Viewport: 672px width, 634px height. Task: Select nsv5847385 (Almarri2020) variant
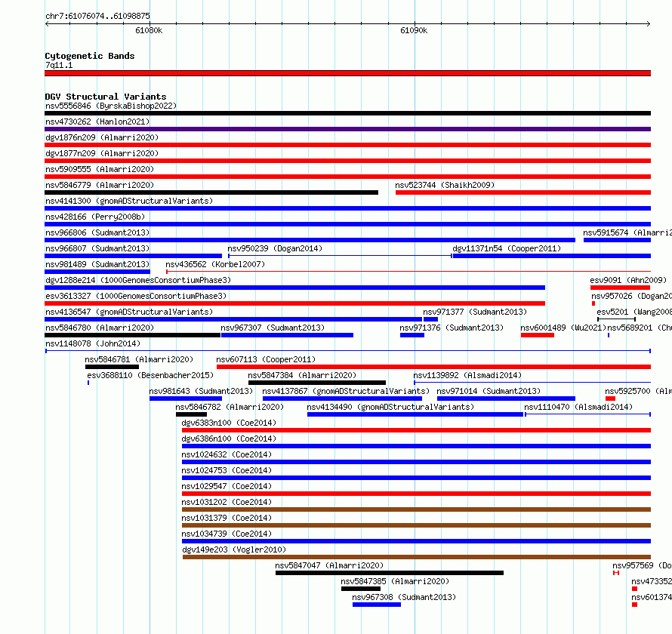click(x=395, y=581)
